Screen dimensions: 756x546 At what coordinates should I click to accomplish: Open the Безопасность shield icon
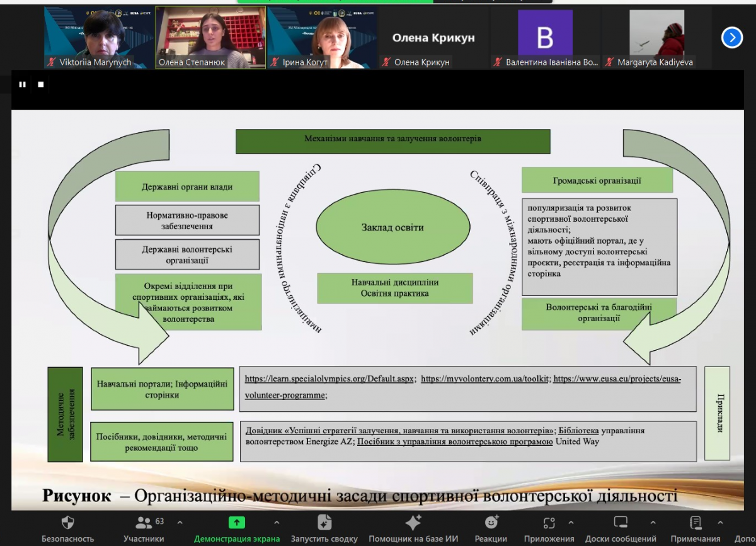tap(67, 523)
